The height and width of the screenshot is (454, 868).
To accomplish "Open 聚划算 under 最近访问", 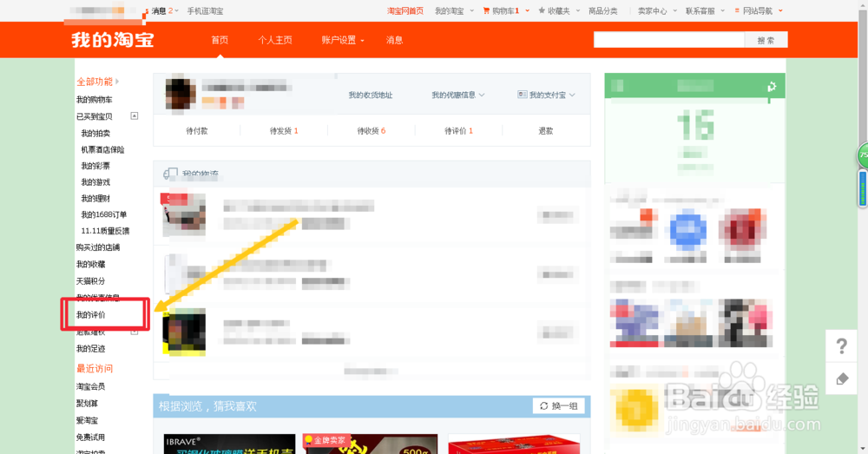I will coord(87,403).
